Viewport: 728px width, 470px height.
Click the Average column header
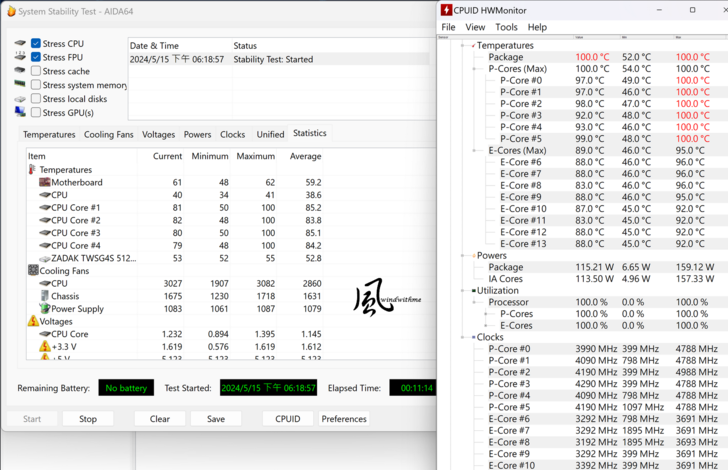(x=305, y=157)
